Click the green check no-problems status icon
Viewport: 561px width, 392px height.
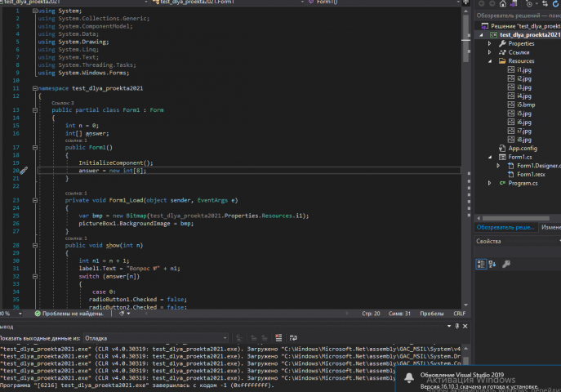(x=37, y=313)
